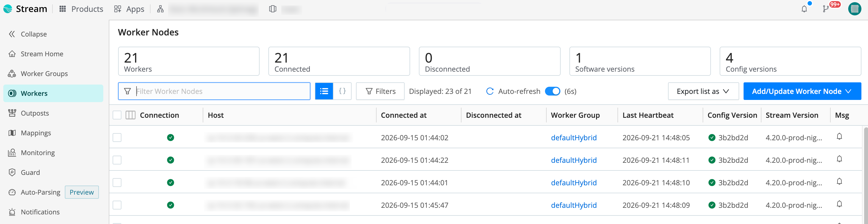868x224 pixels.
Task: Open the Products menu
Action: [81, 9]
